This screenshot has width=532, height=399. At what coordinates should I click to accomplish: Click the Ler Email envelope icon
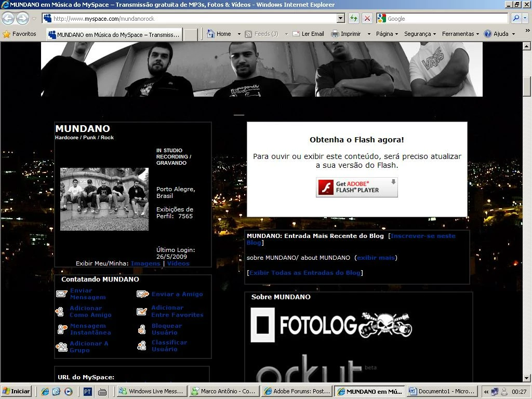click(x=296, y=34)
